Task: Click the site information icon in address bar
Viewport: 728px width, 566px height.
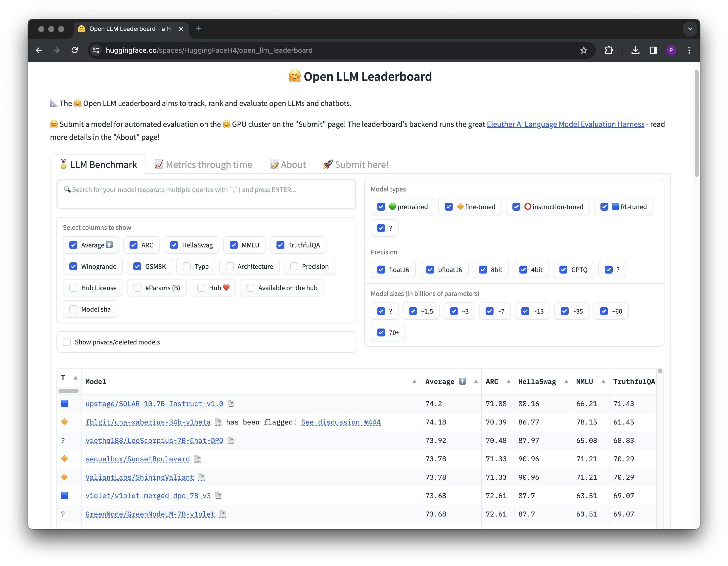Action: 96,50
